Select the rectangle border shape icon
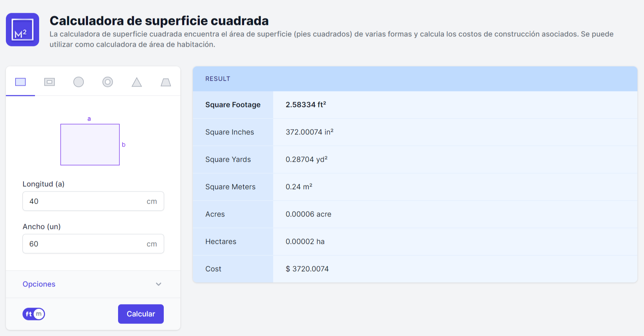The height and width of the screenshot is (336, 644). (x=50, y=82)
